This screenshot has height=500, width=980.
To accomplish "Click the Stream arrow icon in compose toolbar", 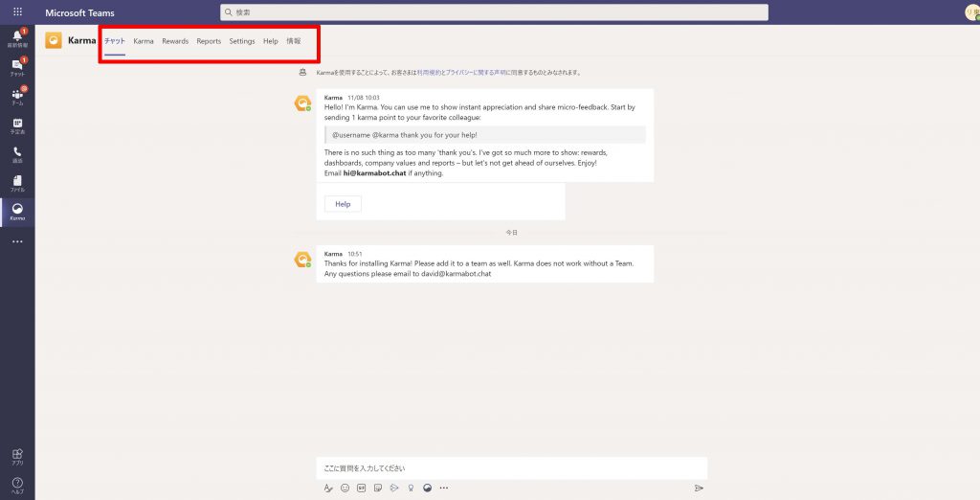I will 394,489.
